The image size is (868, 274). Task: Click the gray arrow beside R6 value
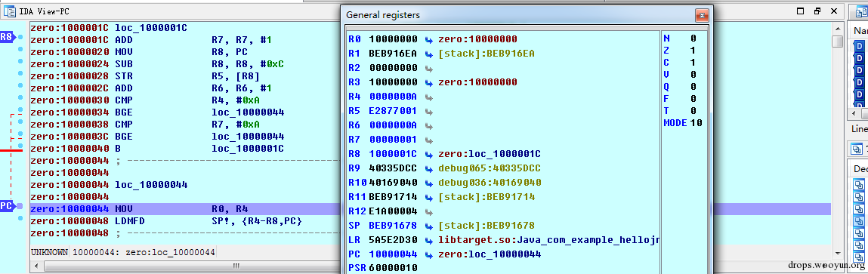[x=428, y=125]
